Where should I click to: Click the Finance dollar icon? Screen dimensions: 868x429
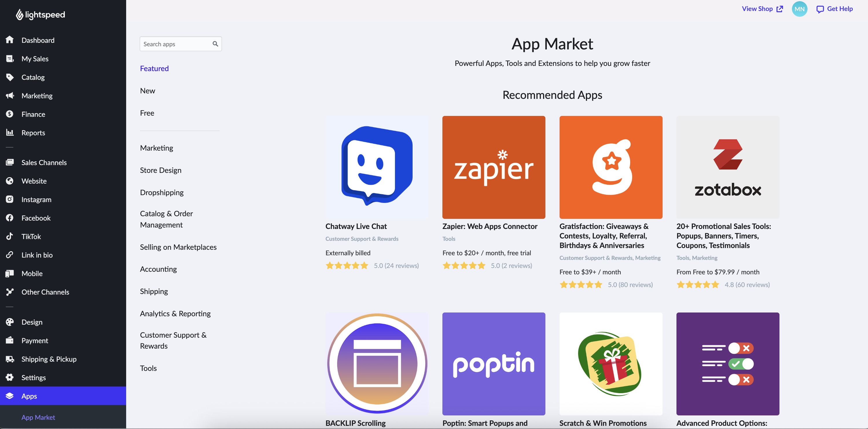(x=10, y=114)
